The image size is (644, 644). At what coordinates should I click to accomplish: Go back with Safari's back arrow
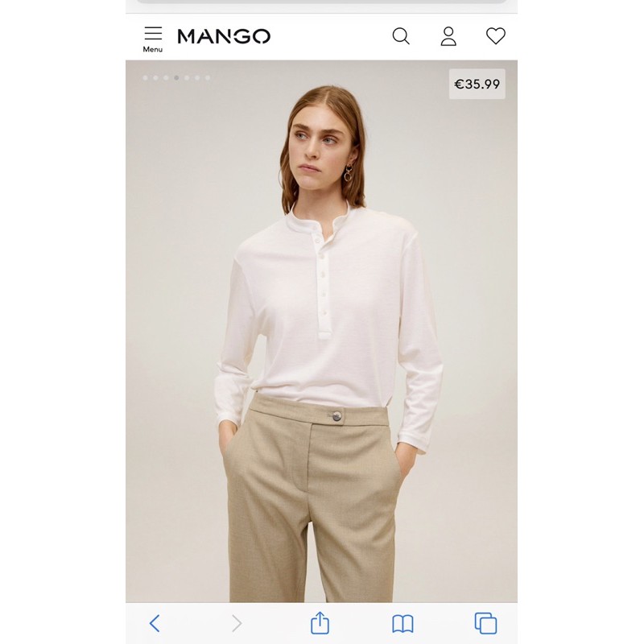[x=155, y=623]
